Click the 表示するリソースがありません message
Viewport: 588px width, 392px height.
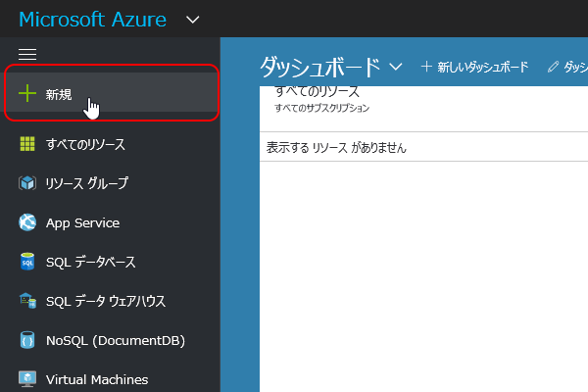(x=336, y=148)
